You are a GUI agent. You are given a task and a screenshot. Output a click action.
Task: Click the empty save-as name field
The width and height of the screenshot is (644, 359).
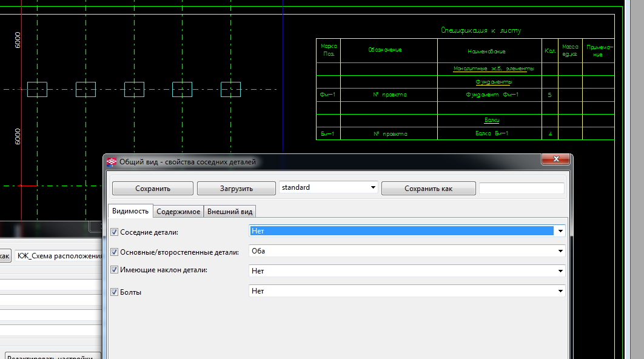(522, 189)
